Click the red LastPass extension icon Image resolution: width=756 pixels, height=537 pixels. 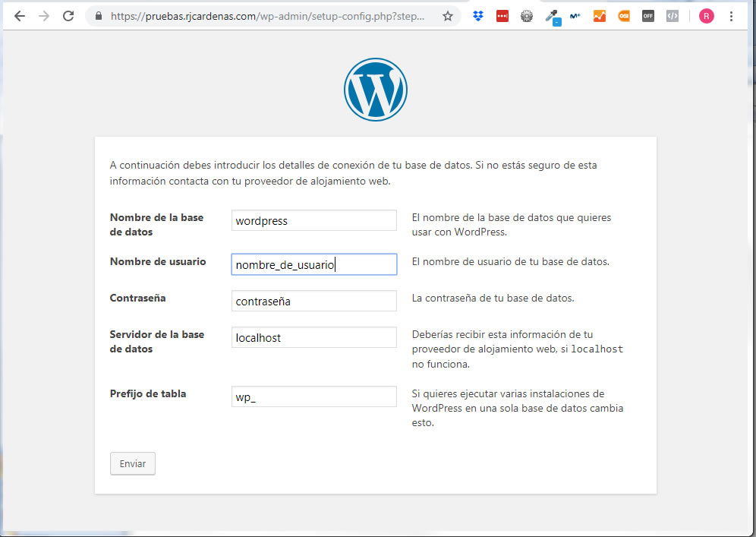502,16
